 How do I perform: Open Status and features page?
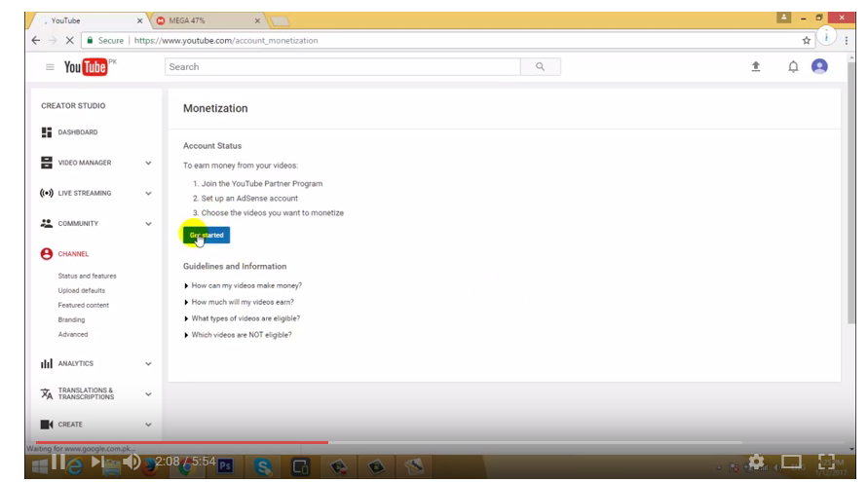point(87,277)
